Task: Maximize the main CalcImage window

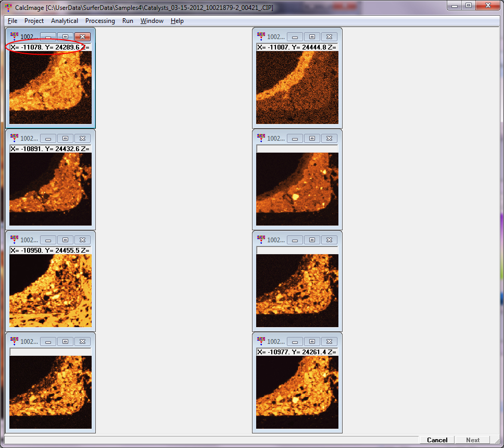Action: [469, 5]
